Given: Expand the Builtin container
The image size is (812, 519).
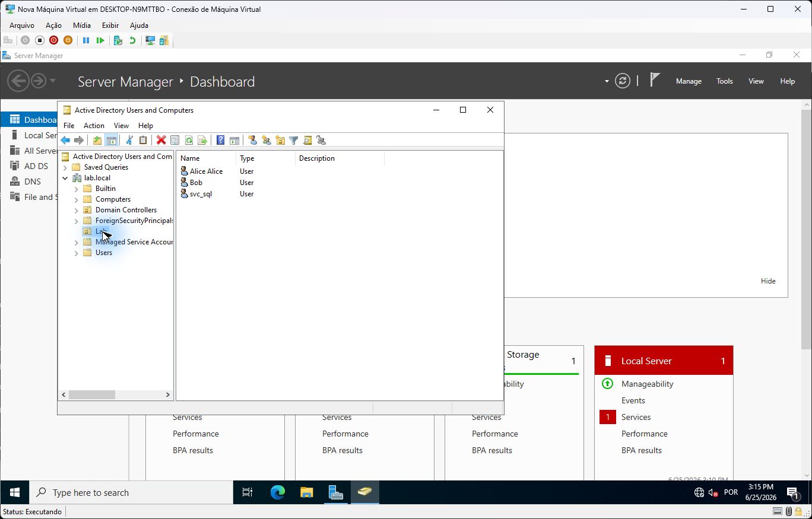Looking at the screenshot, I should point(76,189).
